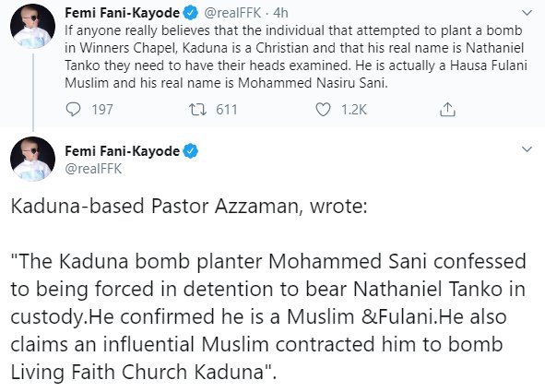Open Femi Fani-Kayode name on second tweet
The height and width of the screenshot is (392, 545).
pos(122,151)
